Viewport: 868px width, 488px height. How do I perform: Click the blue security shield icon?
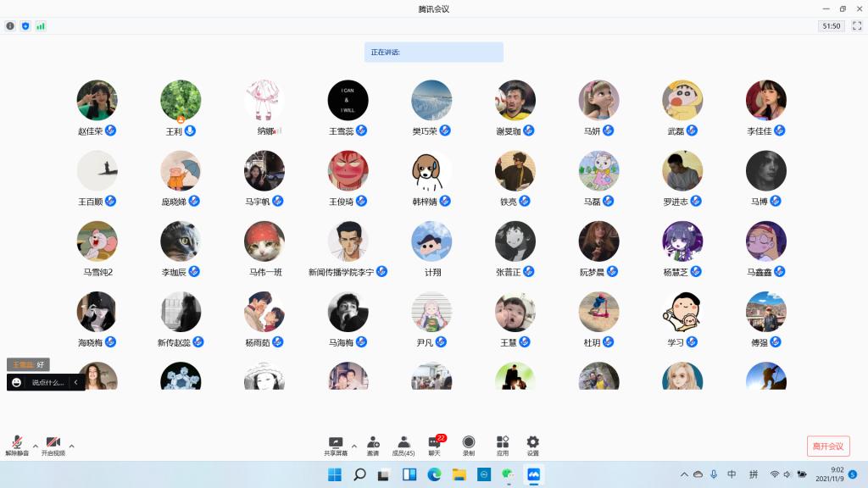coord(25,26)
